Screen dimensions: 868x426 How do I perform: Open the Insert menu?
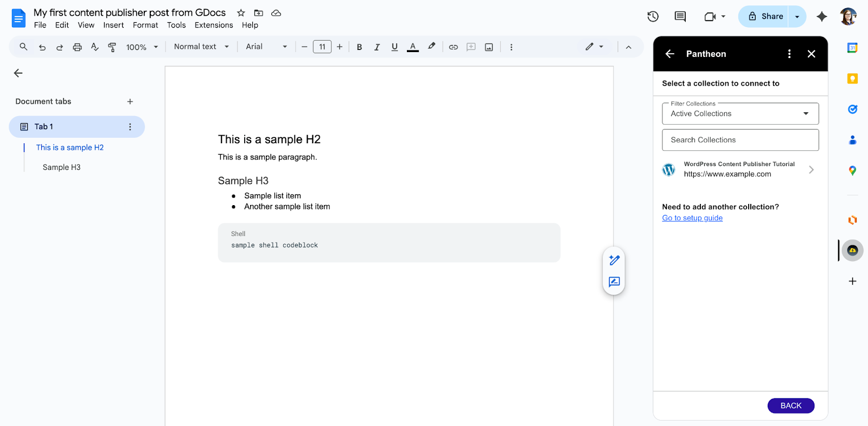(113, 25)
